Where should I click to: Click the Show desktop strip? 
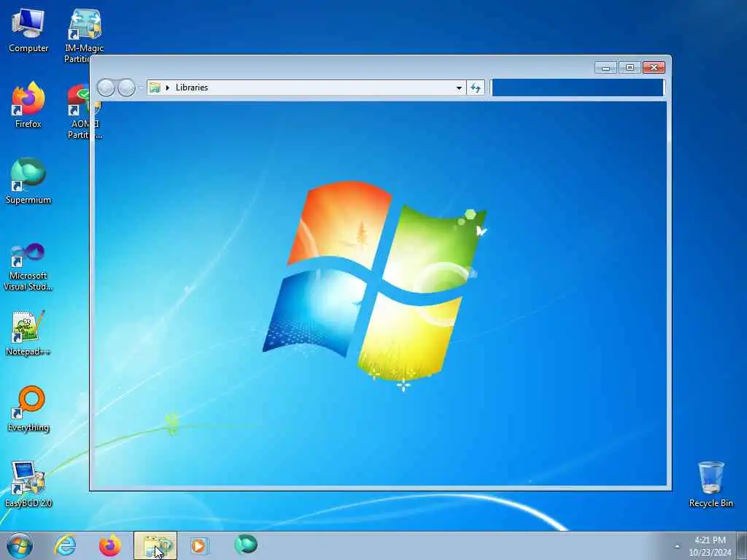742,545
